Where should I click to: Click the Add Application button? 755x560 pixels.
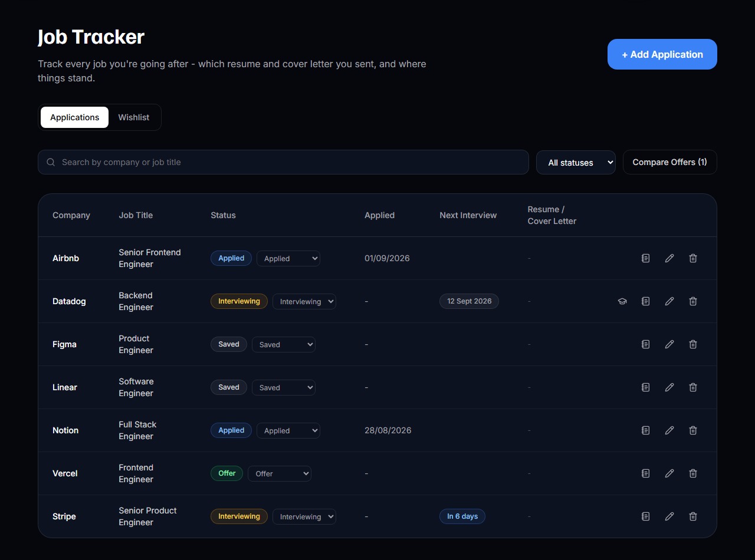click(662, 54)
